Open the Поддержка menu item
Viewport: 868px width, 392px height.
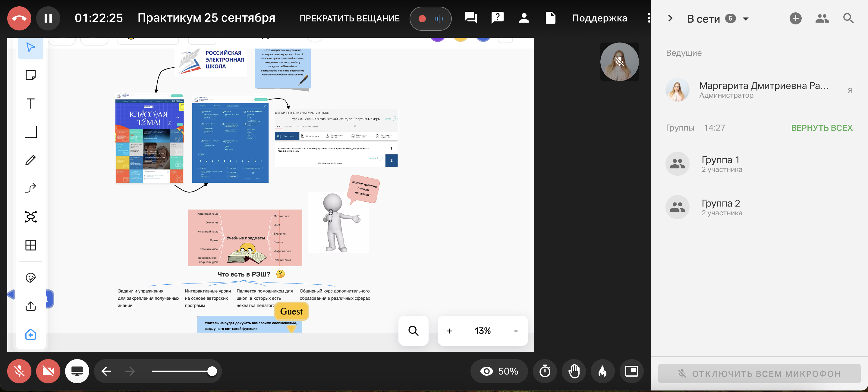tap(599, 18)
